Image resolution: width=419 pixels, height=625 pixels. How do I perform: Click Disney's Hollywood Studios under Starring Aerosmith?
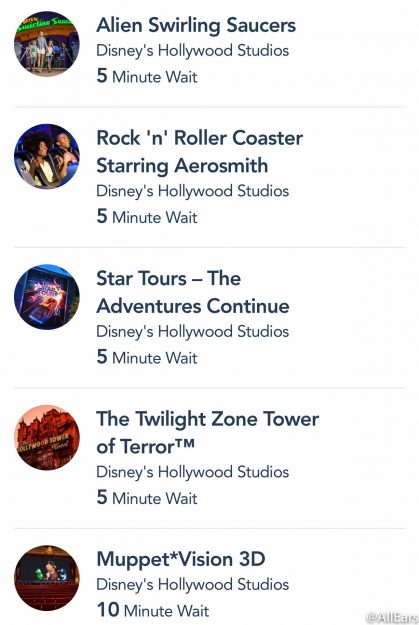coord(193,191)
